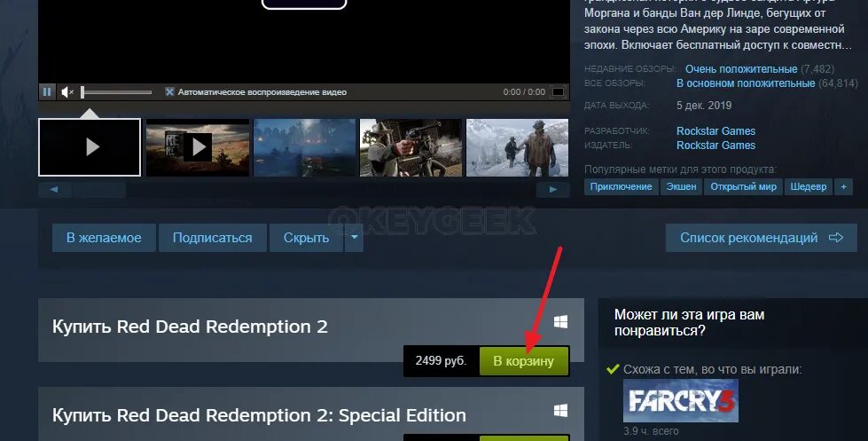868x441 pixels.
Task: Add a tag with the plus button
Action: [844, 186]
